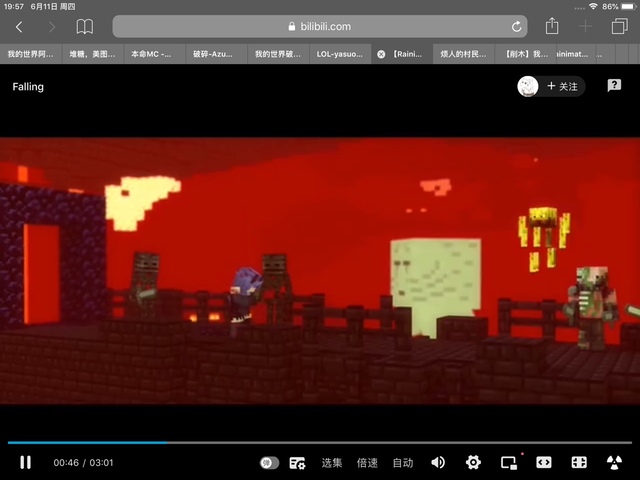The image size is (640, 480).
Task: Switch to the LOL-yasuo... tab
Action: tap(340, 54)
